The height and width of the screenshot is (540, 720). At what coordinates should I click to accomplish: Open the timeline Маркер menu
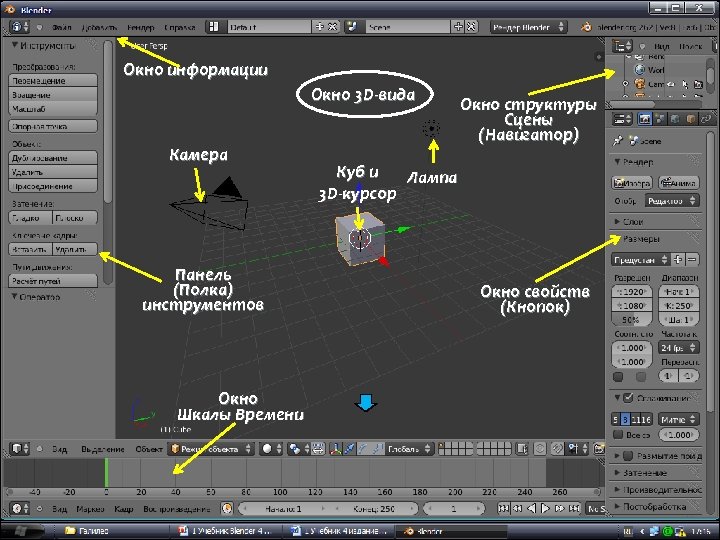(x=90, y=509)
